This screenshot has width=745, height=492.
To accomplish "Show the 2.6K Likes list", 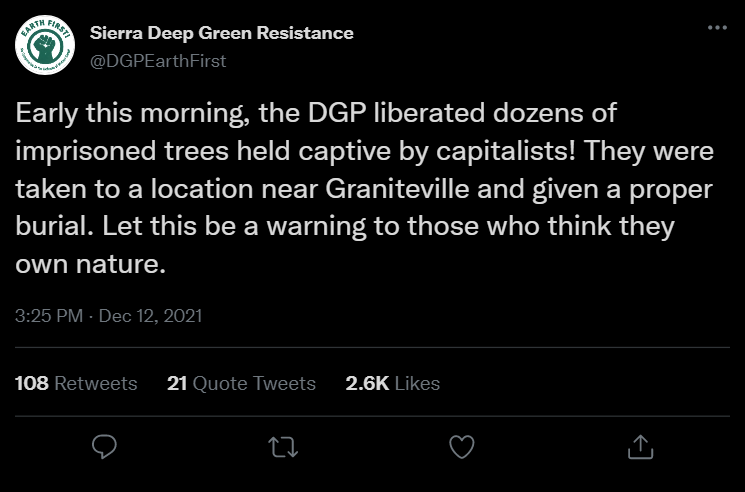I will (392, 383).
